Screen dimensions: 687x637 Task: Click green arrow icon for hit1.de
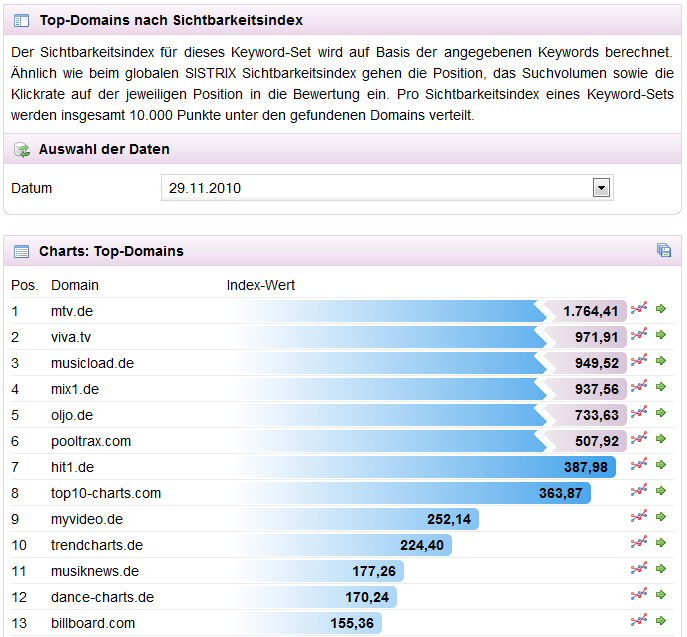tap(661, 465)
